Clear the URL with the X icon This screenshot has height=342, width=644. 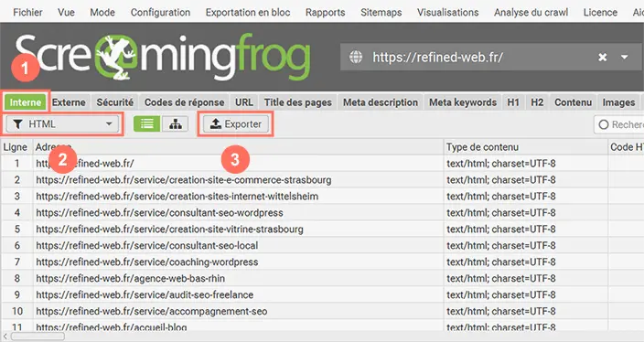pyautogui.click(x=602, y=57)
